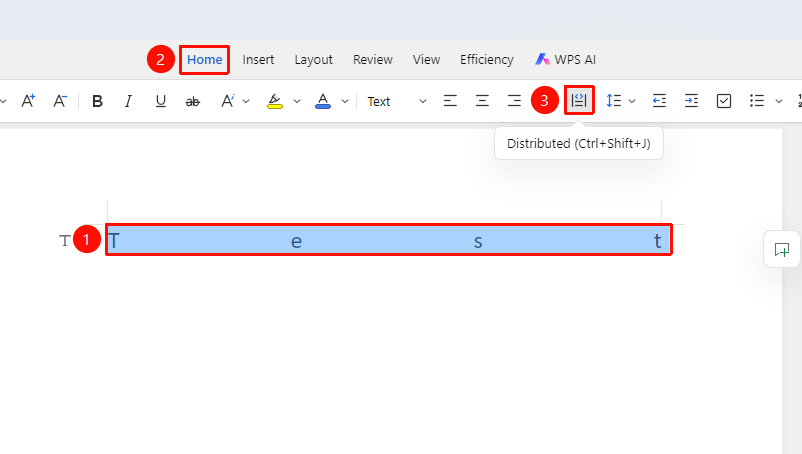Viewport: 802px width, 454px height.
Task: Expand bulleted list dropdown arrow
Action: click(x=778, y=101)
